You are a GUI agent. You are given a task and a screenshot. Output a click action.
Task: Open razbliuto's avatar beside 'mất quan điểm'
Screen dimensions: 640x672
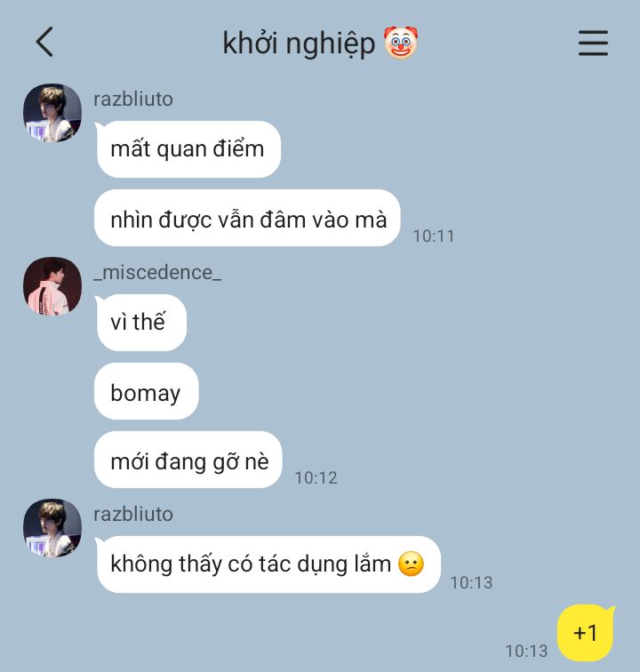point(52,113)
